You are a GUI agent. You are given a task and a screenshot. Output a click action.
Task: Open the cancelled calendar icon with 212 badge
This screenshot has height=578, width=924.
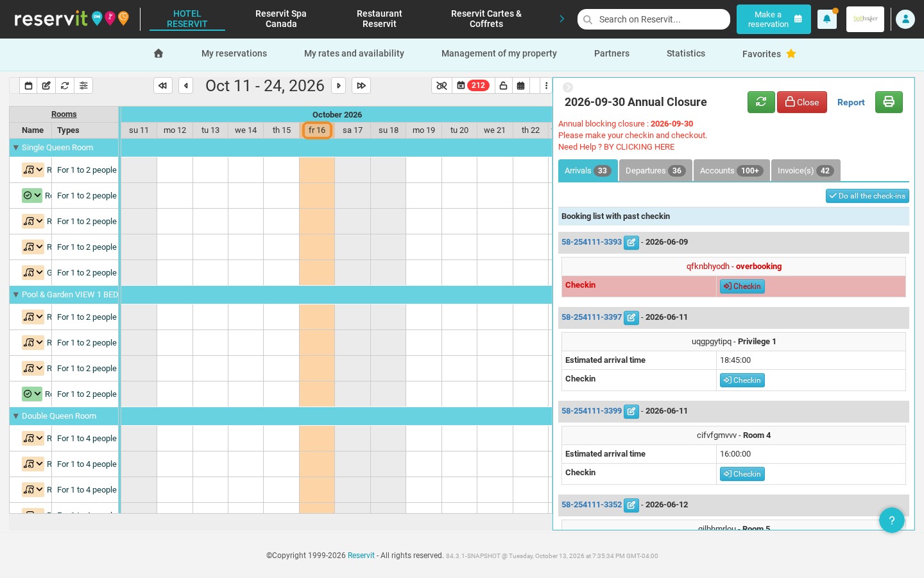(x=472, y=85)
